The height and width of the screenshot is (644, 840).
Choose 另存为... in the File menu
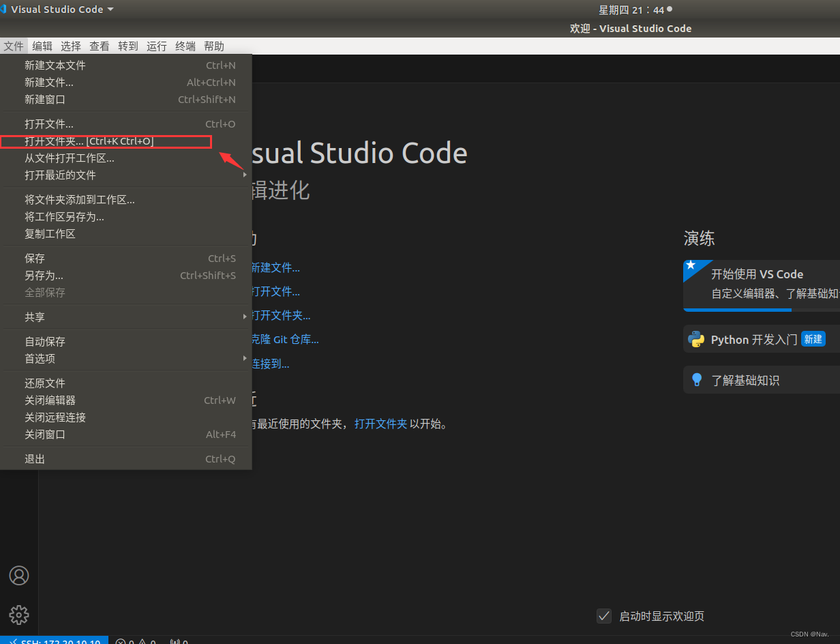126,276
